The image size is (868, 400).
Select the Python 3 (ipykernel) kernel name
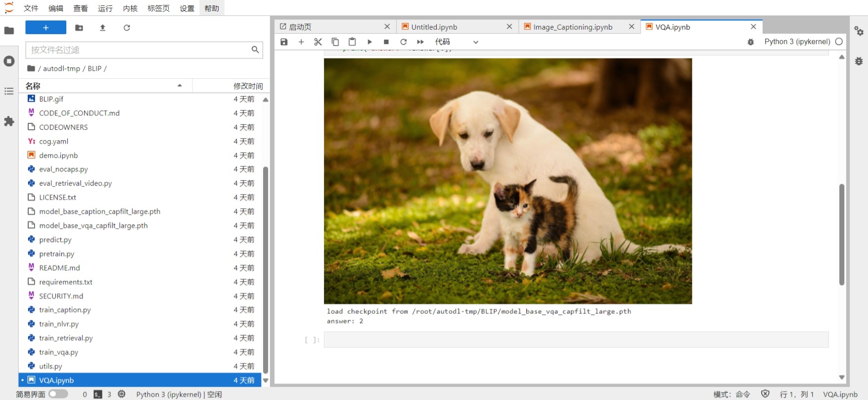(x=797, y=42)
